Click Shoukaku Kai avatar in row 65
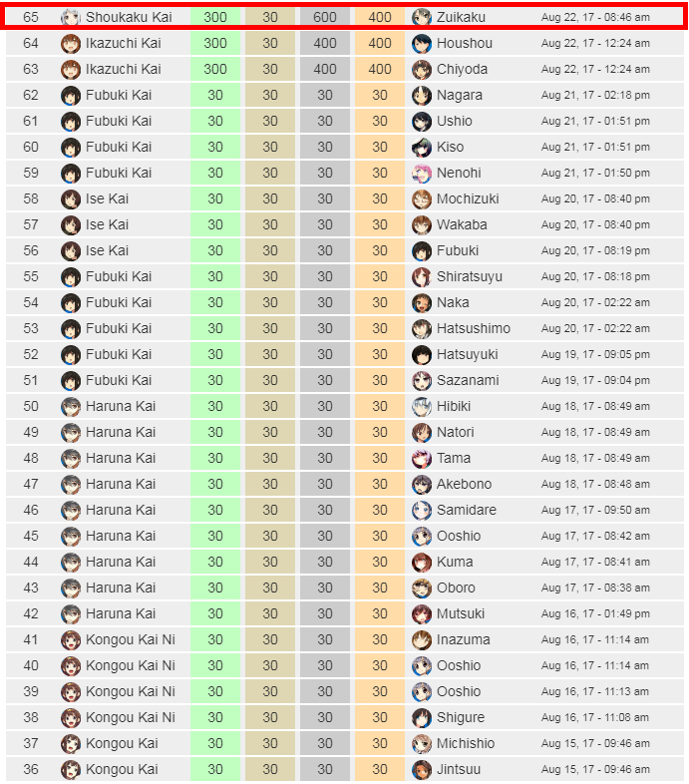Screen dimensions: 689x784 (x=71, y=18)
